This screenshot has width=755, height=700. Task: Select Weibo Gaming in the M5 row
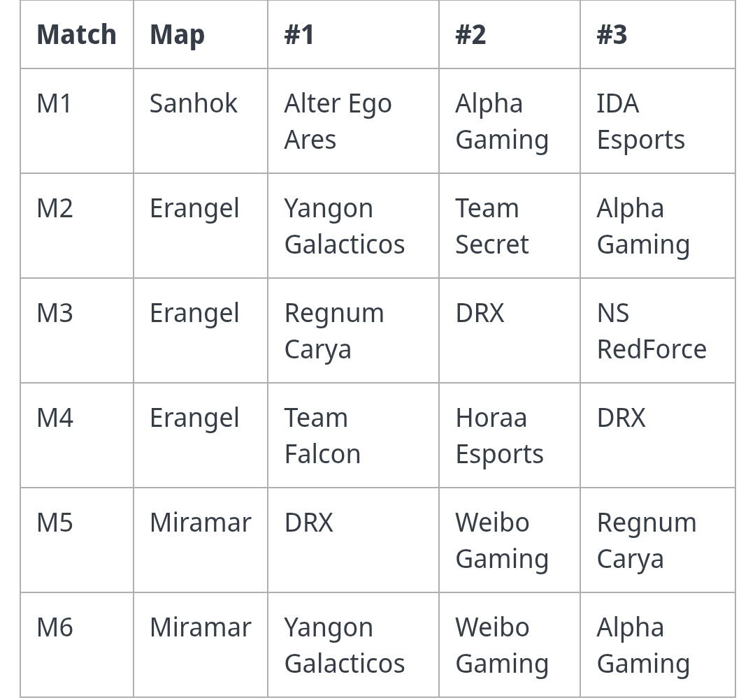click(x=502, y=541)
